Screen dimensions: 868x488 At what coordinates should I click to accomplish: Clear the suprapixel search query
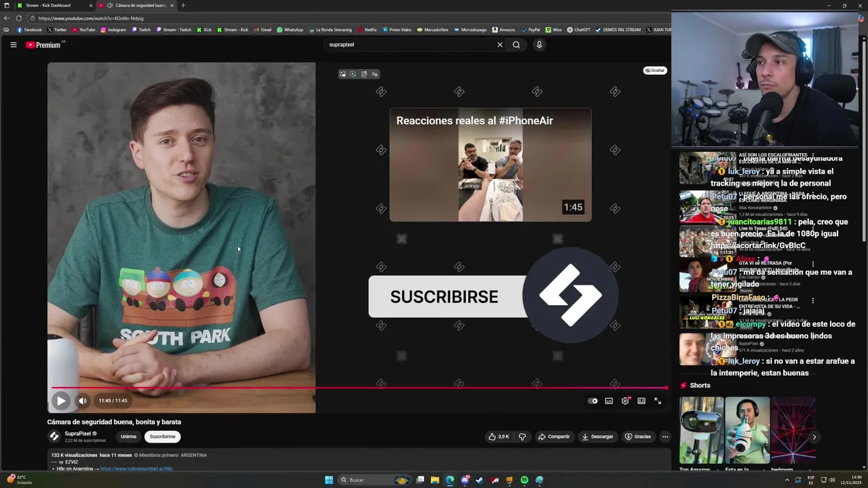coord(500,45)
